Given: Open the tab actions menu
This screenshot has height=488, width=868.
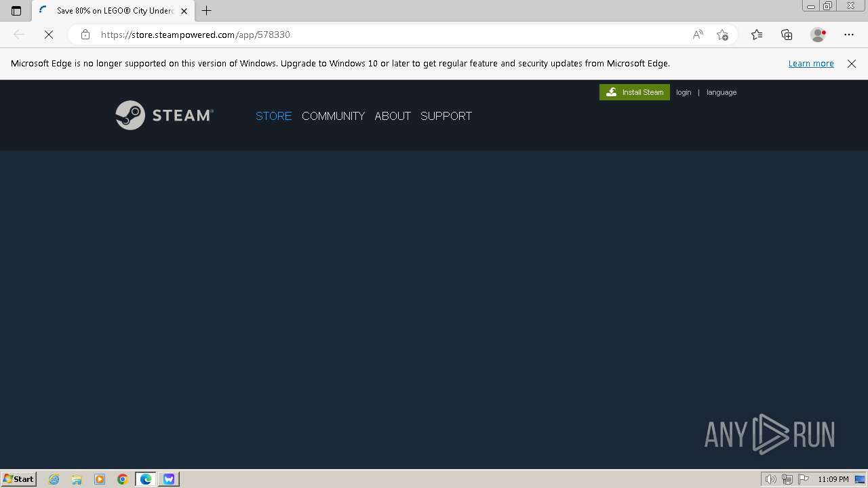Looking at the screenshot, I should click(16, 11).
